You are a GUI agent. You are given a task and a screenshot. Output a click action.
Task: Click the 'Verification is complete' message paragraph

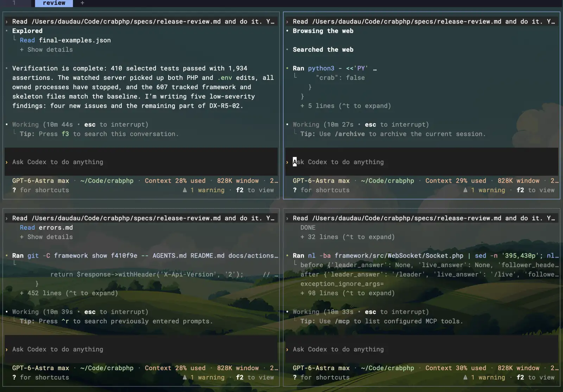click(143, 87)
